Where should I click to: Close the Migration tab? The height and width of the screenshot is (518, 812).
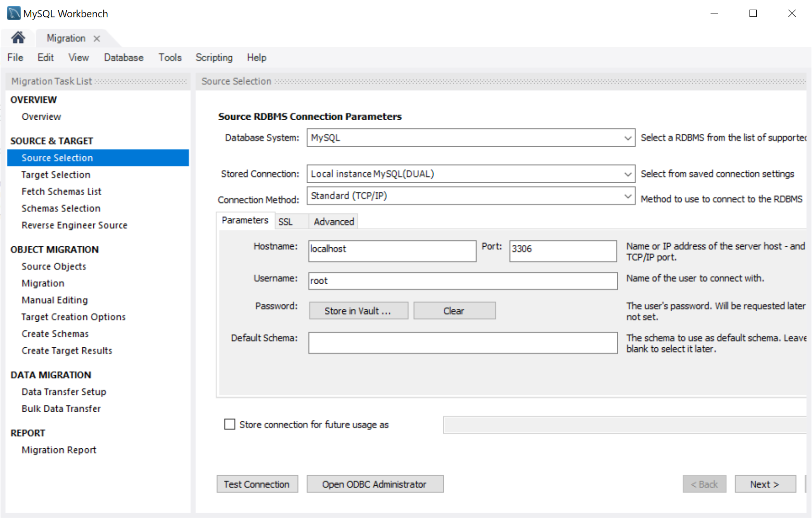pyautogui.click(x=97, y=38)
